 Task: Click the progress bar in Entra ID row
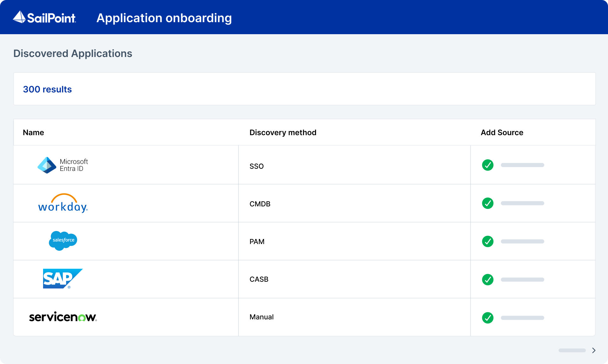point(522,165)
